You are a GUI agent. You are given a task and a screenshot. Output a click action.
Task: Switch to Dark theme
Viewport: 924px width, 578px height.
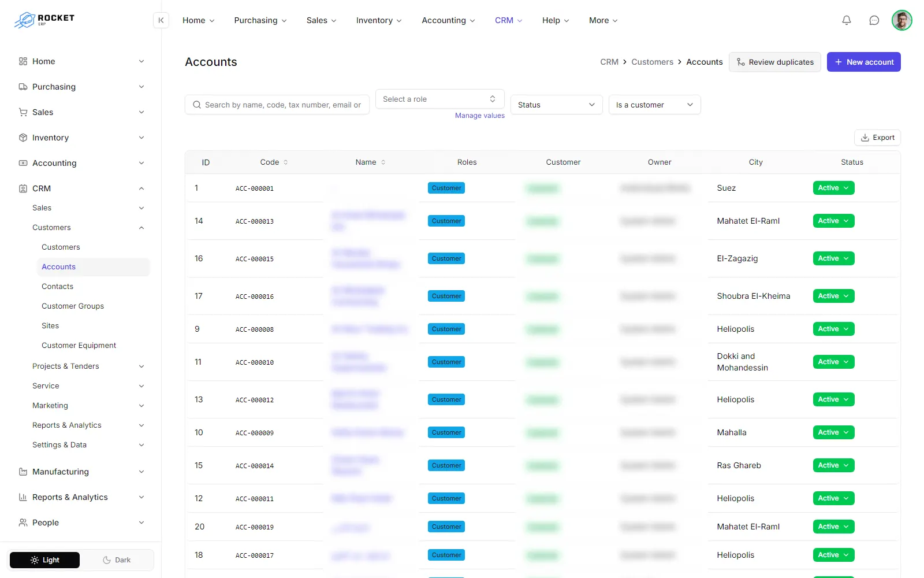(117, 560)
